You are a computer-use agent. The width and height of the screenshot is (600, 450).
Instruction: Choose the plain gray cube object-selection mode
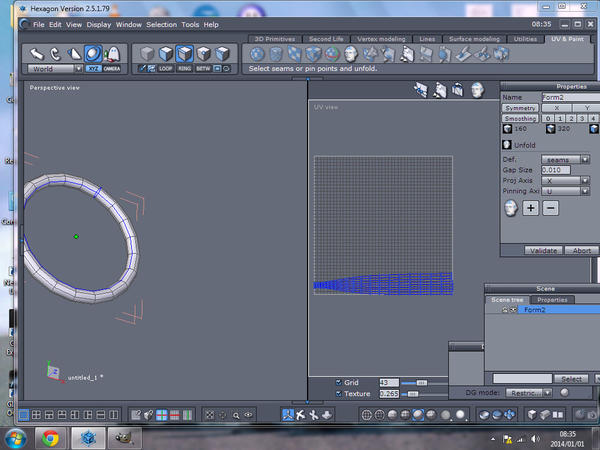[x=147, y=54]
